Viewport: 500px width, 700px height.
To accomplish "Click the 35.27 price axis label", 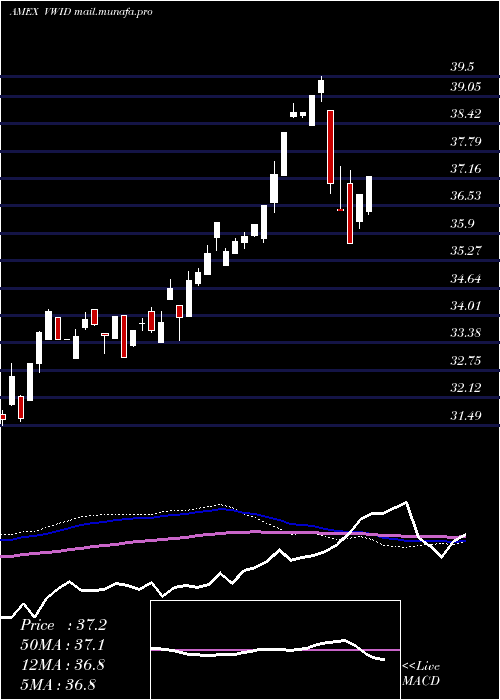I will tap(465, 250).
